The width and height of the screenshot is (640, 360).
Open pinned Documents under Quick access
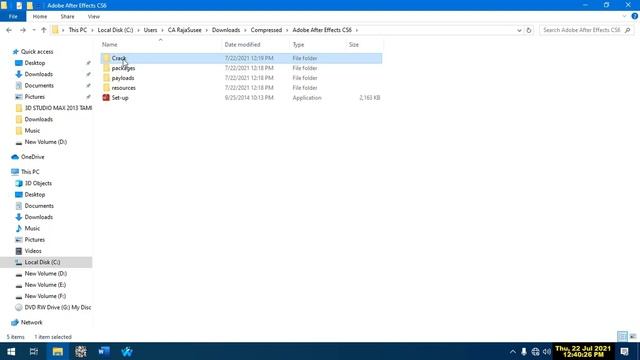[x=39, y=86]
